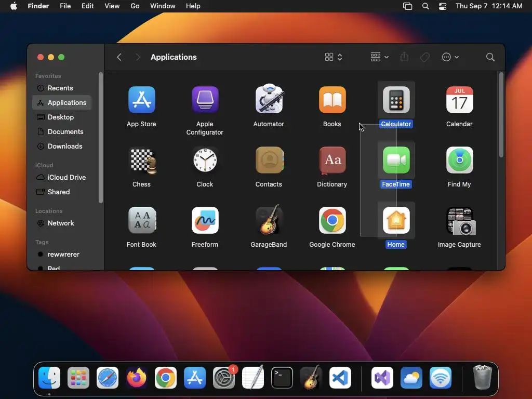The width and height of the screenshot is (532, 399).
Task: Open Terminal from the Dock
Action: [x=282, y=378]
